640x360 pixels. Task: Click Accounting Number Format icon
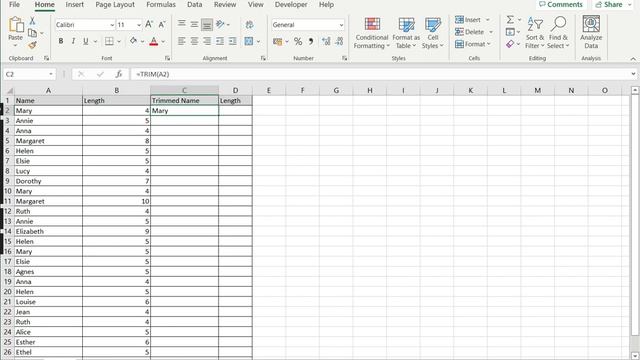(x=278, y=42)
